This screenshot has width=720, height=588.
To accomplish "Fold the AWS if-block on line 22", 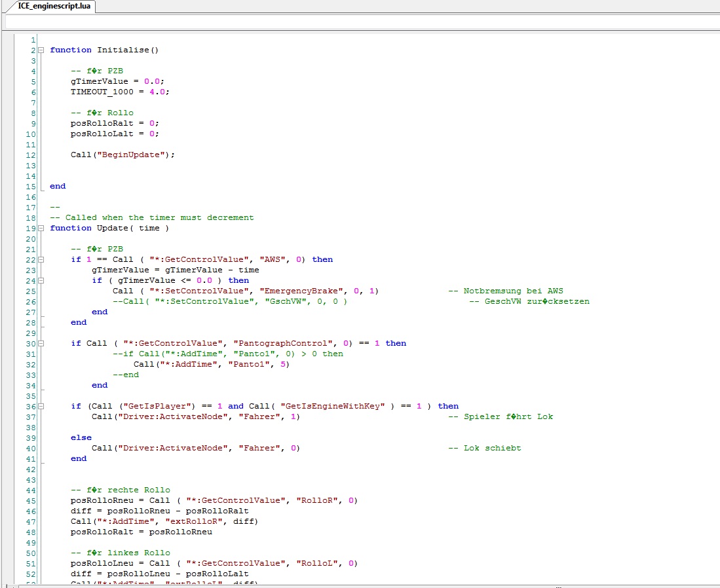I will pyautogui.click(x=41, y=259).
